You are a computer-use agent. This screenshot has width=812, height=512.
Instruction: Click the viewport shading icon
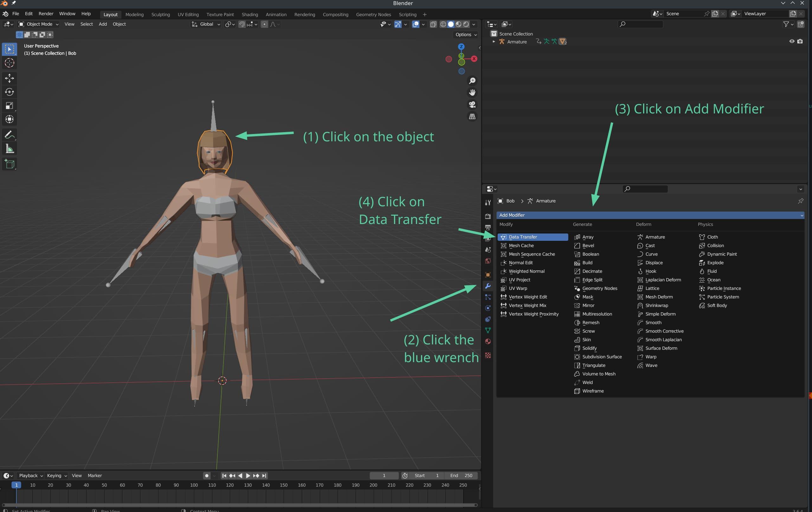450,24
